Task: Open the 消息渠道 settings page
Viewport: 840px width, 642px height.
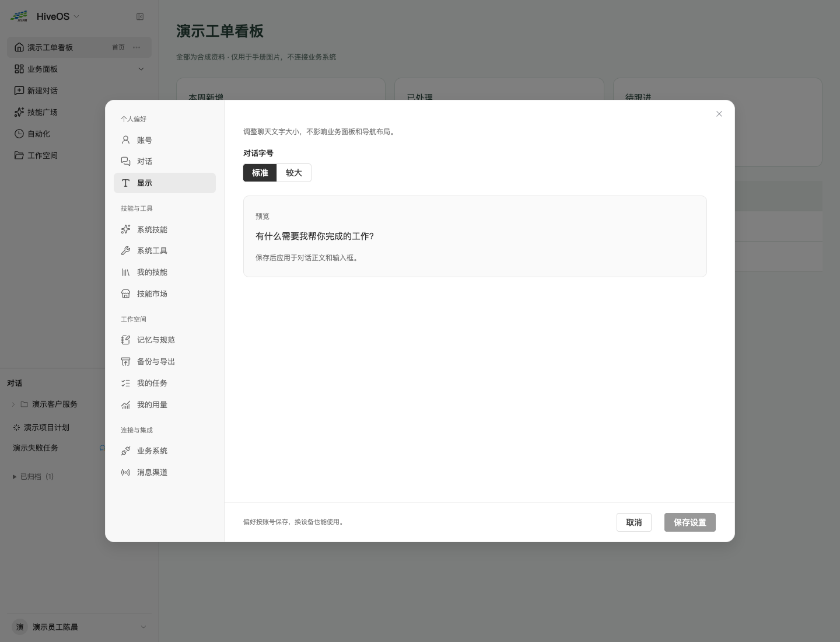Action: click(164, 472)
